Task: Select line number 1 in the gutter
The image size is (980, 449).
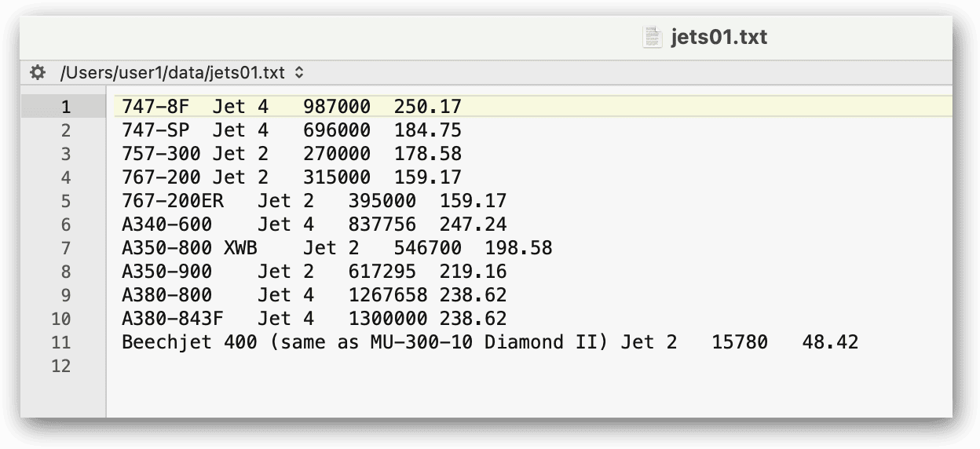Action: [65, 107]
